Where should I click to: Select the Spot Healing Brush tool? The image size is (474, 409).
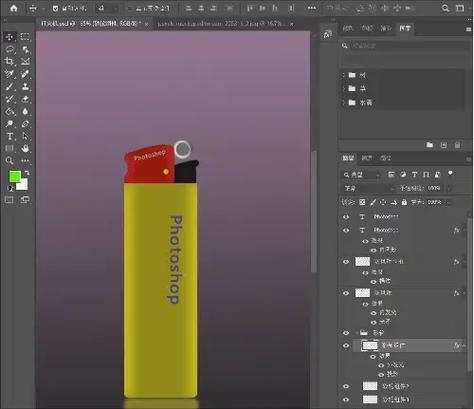[25, 74]
